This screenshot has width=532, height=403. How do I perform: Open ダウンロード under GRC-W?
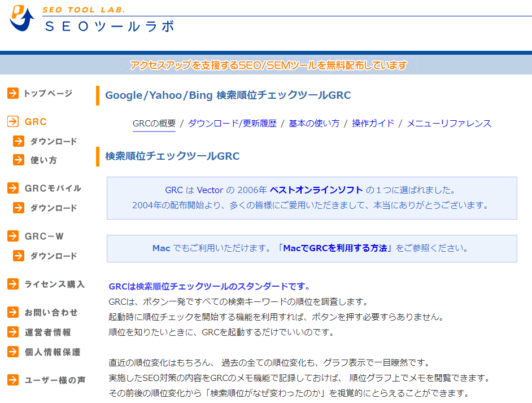pos(54,256)
